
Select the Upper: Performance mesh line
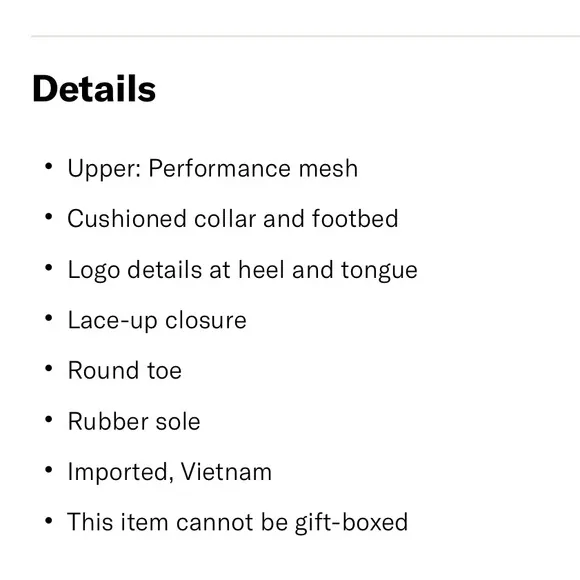click(213, 169)
